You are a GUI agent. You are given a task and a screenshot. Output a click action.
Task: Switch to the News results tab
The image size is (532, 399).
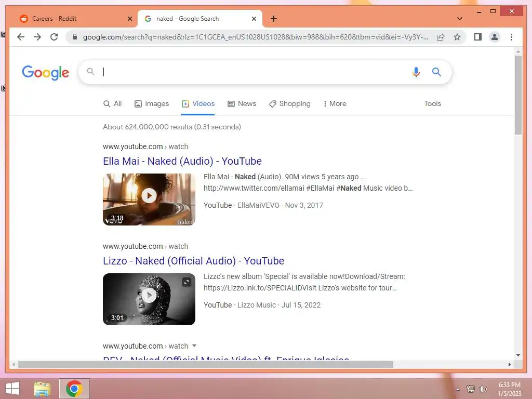[x=242, y=104]
